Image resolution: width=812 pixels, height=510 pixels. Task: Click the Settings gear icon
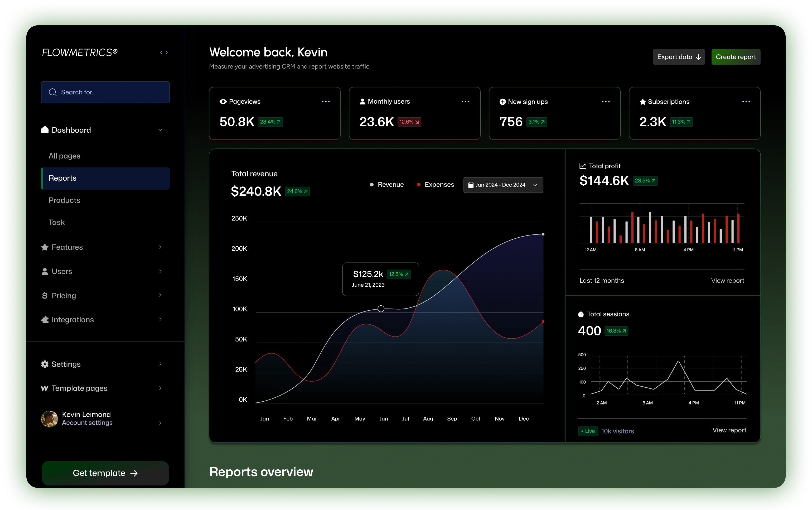(x=45, y=364)
